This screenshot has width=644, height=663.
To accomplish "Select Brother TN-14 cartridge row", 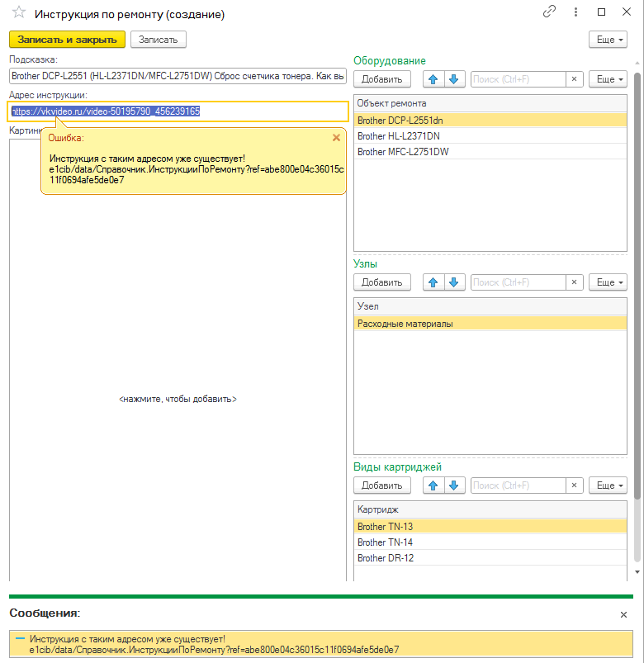I will coord(490,542).
